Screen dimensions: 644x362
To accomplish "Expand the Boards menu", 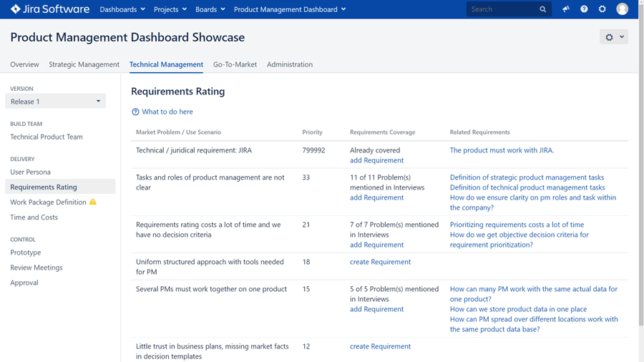I will coord(210,9).
